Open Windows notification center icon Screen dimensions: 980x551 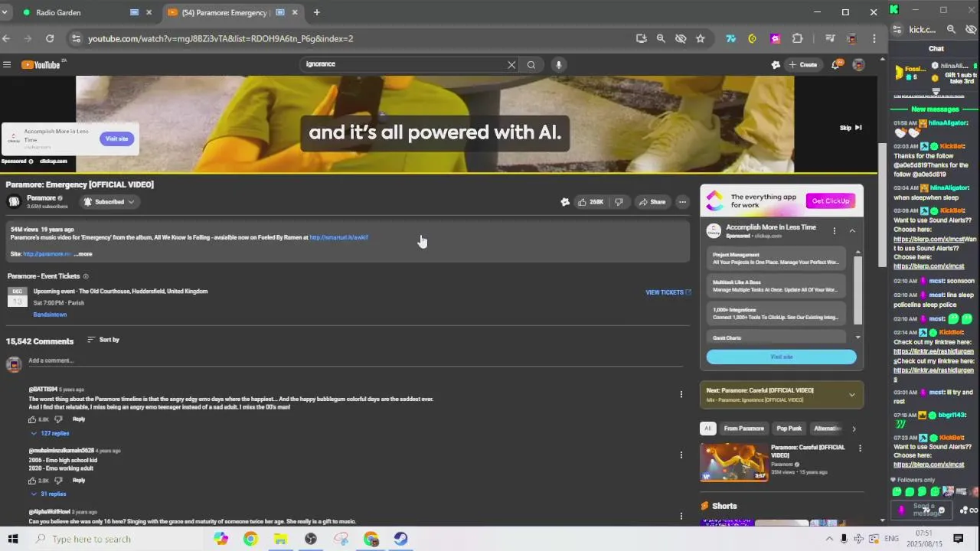click(x=958, y=539)
